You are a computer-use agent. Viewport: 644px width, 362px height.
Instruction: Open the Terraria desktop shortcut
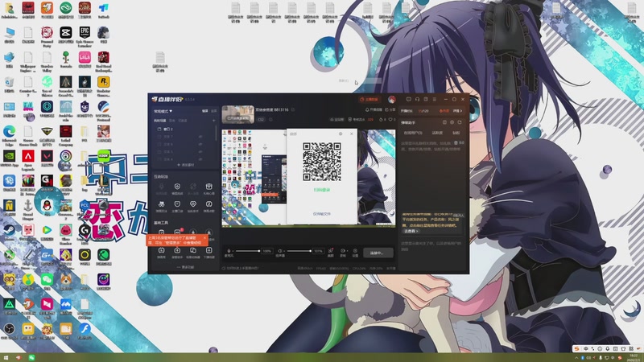(x=66, y=60)
